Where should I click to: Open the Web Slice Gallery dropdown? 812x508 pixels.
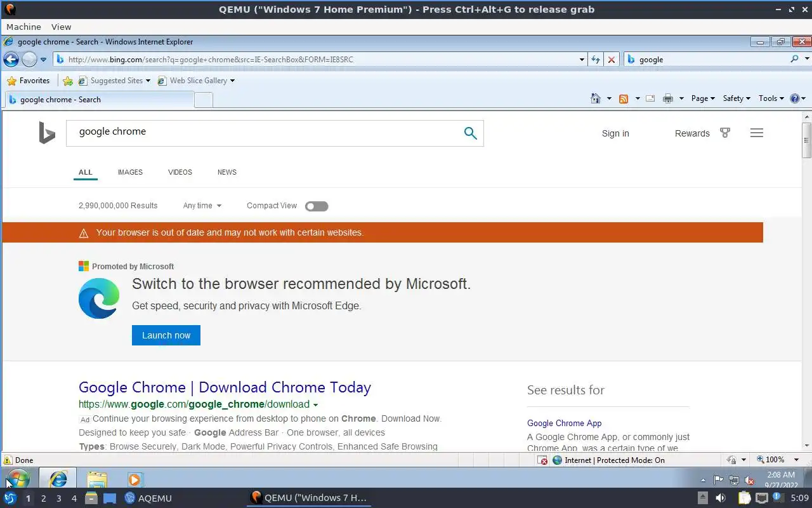[196, 81]
